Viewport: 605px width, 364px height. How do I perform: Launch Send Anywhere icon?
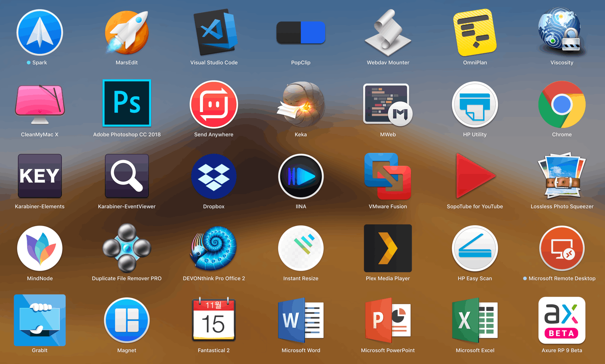[x=214, y=104]
